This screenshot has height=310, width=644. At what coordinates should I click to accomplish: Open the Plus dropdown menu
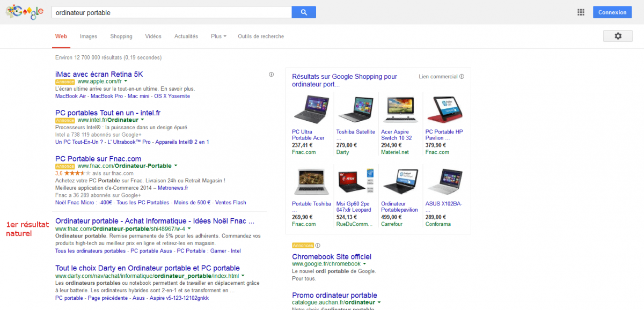point(218,36)
